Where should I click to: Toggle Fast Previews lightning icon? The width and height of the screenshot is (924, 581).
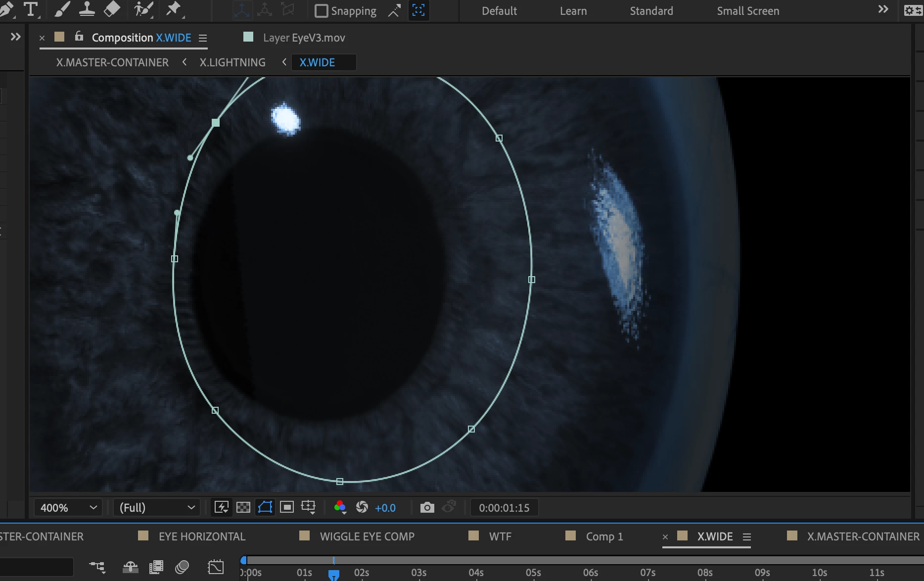tap(222, 507)
